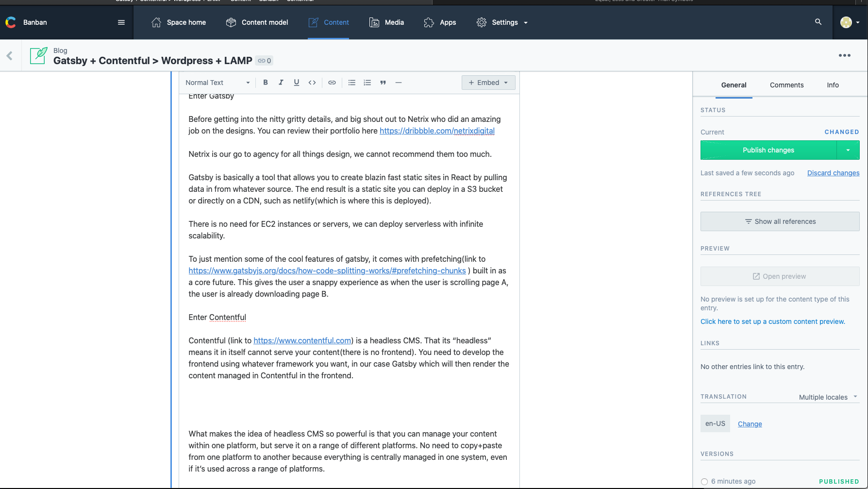Open the dribbble.com/netrixdigital link
Viewport: 868px width, 489px height.
point(437,131)
